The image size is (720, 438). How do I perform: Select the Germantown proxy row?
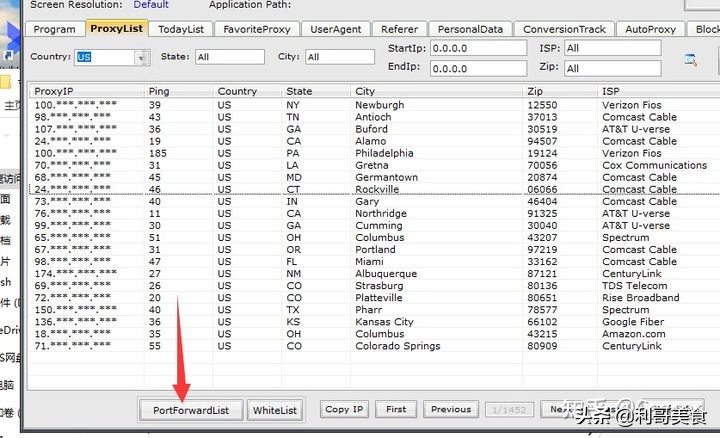374,177
